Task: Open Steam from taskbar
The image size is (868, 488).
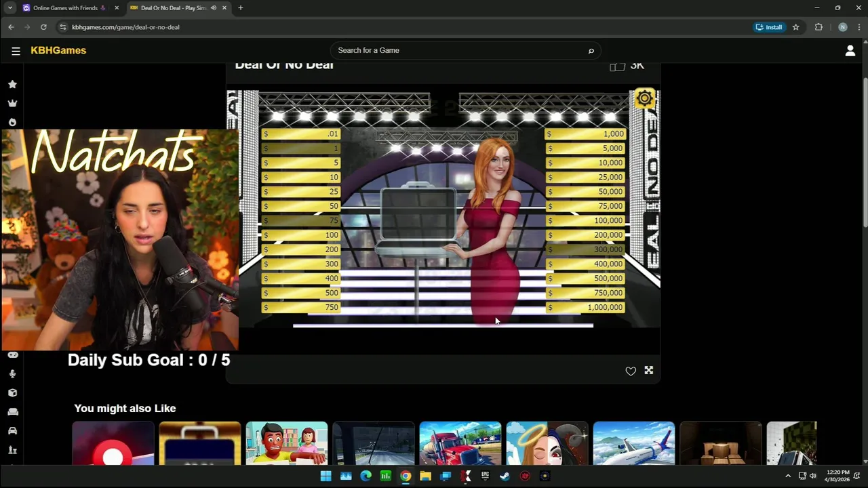Action: 505,476
